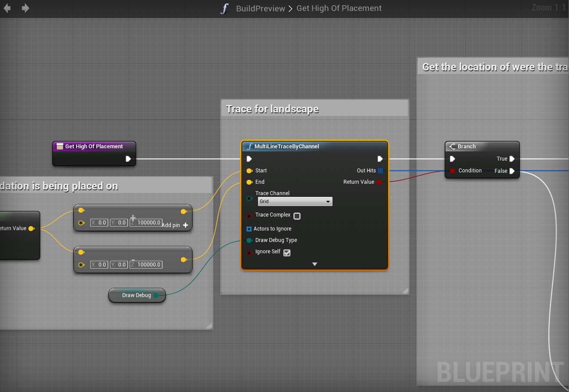Click the True exec pin on Branch
Screen dimensions: 569x392
coord(512,159)
